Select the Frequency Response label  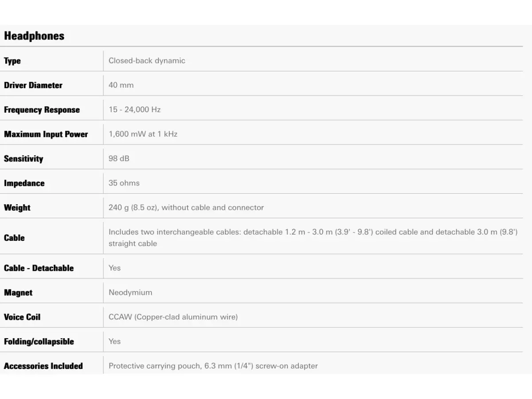pos(42,110)
